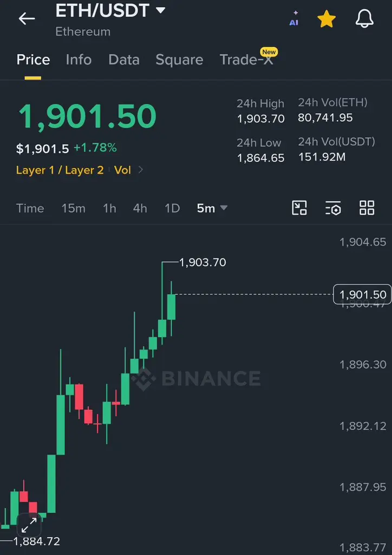Toggle the favorite star for ETH/USDT
This screenshot has width=392, height=555.
click(x=326, y=19)
